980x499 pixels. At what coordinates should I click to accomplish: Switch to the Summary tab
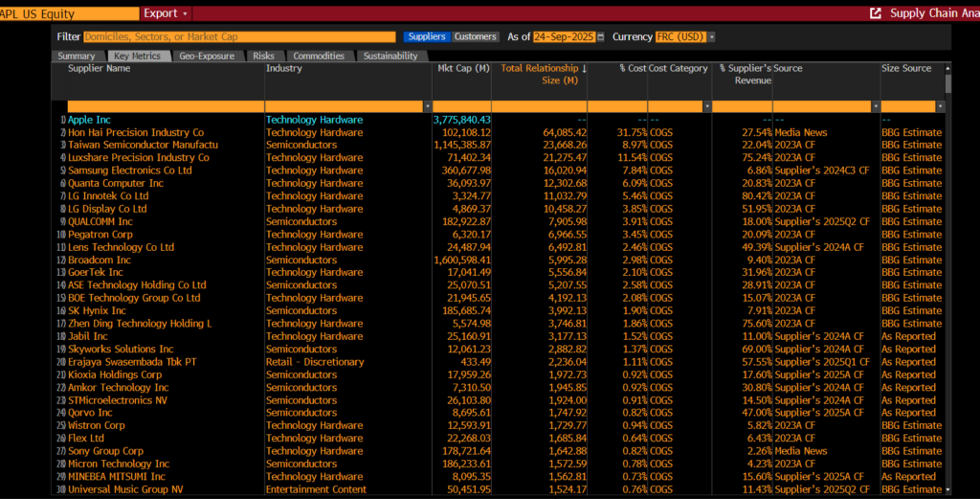[77, 56]
